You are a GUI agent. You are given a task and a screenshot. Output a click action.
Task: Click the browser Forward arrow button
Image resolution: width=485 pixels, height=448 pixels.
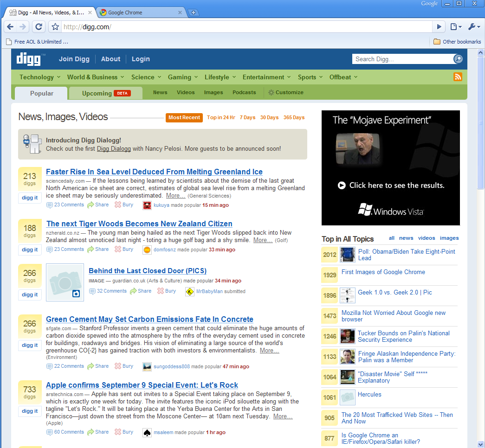23,26
